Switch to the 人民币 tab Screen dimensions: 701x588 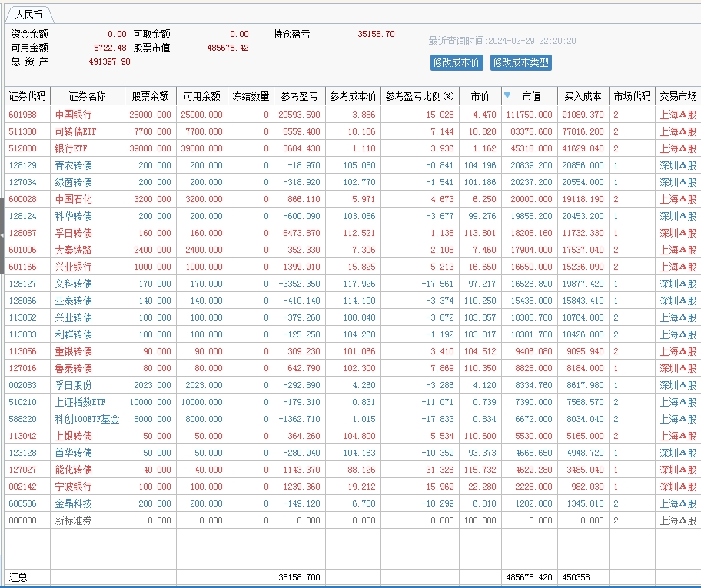click(29, 15)
